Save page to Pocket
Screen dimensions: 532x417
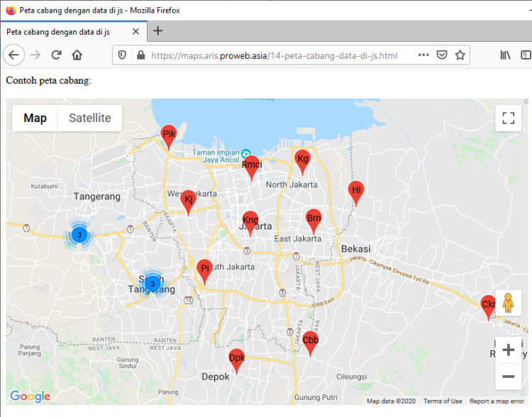[442, 55]
